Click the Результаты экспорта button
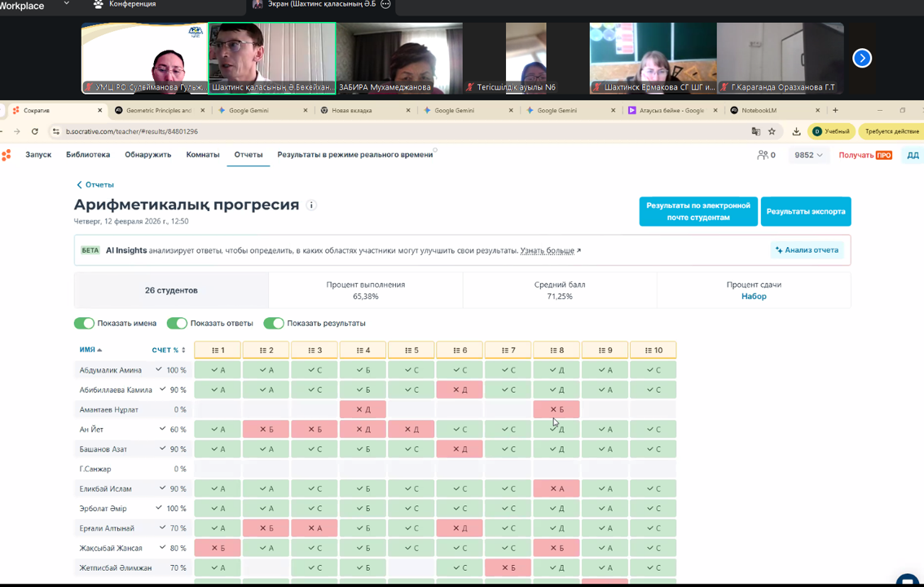This screenshot has width=924, height=587. click(x=805, y=211)
